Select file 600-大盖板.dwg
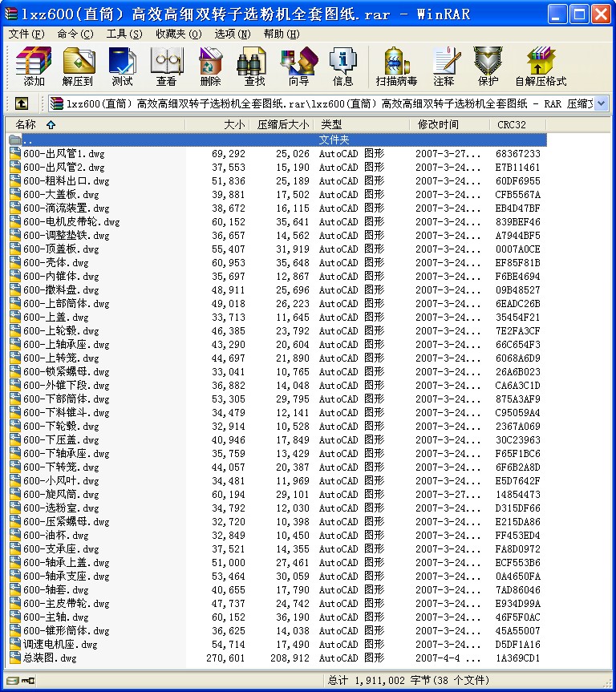The height and width of the screenshot is (692, 616). pos(62,195)
